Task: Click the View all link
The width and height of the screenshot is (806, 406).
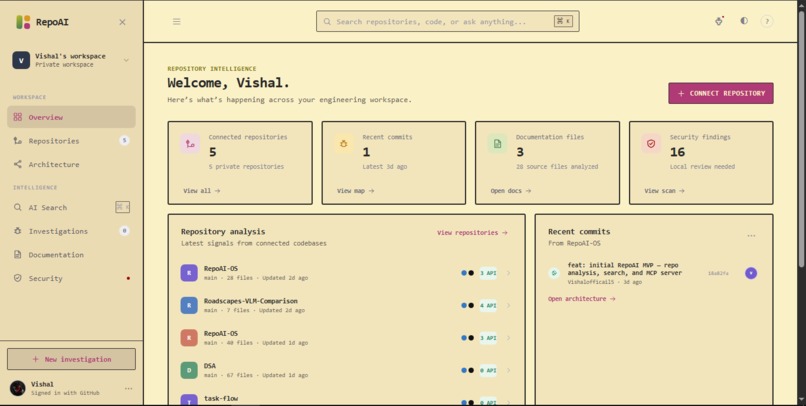Action: coord(202,191)
